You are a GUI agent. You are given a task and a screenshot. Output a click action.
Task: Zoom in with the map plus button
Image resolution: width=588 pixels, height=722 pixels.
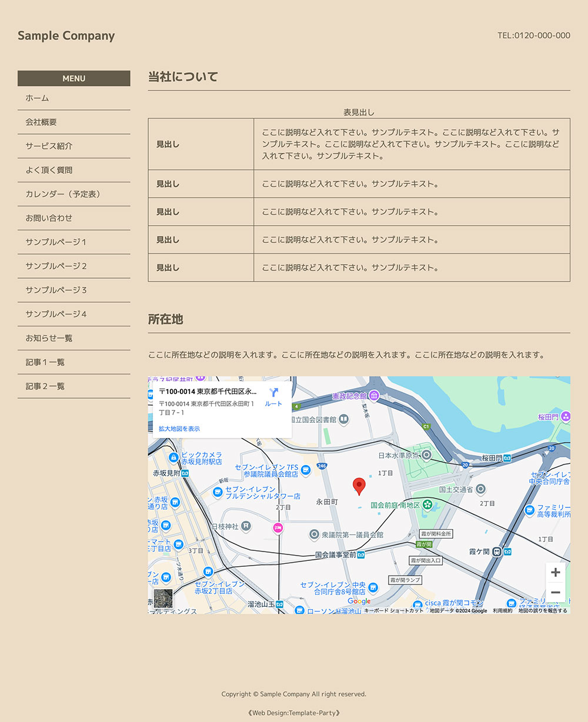click(556, 572)
